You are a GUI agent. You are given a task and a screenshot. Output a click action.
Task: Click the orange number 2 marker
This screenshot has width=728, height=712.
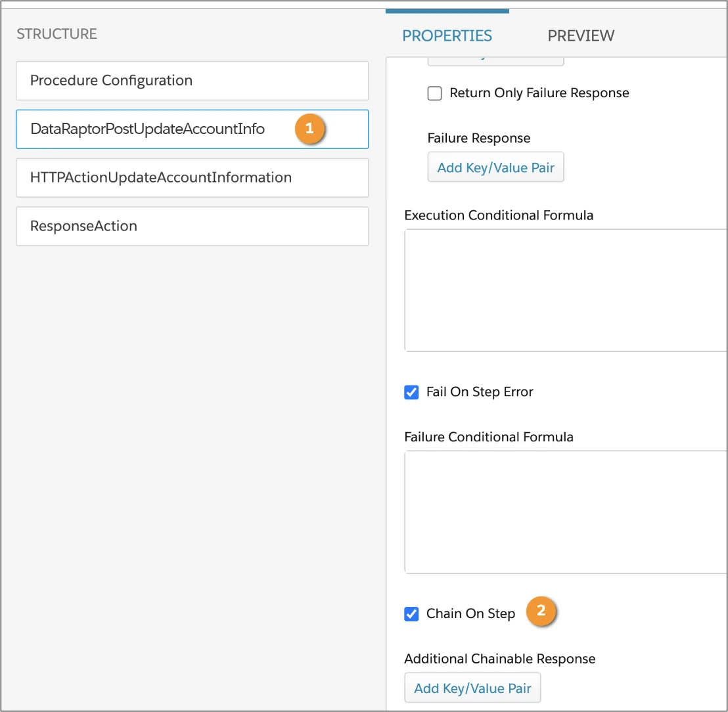pos(541,610)
